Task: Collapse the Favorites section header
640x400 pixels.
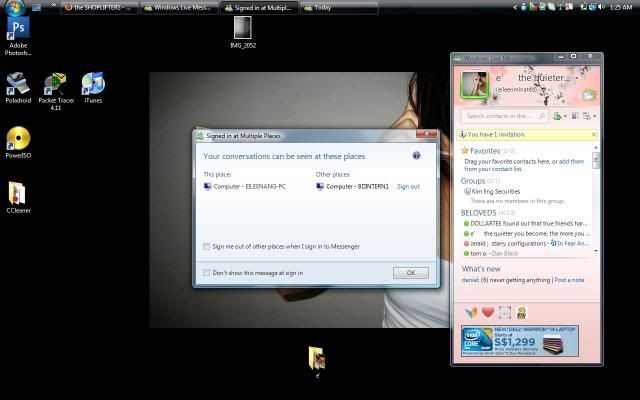Action: [485, 151]
